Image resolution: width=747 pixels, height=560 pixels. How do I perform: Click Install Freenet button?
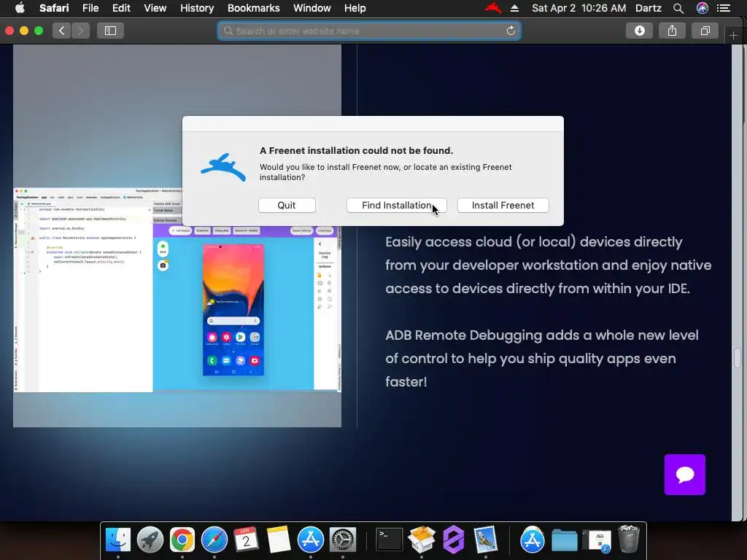pyautogui.click(x=503, y=205)
